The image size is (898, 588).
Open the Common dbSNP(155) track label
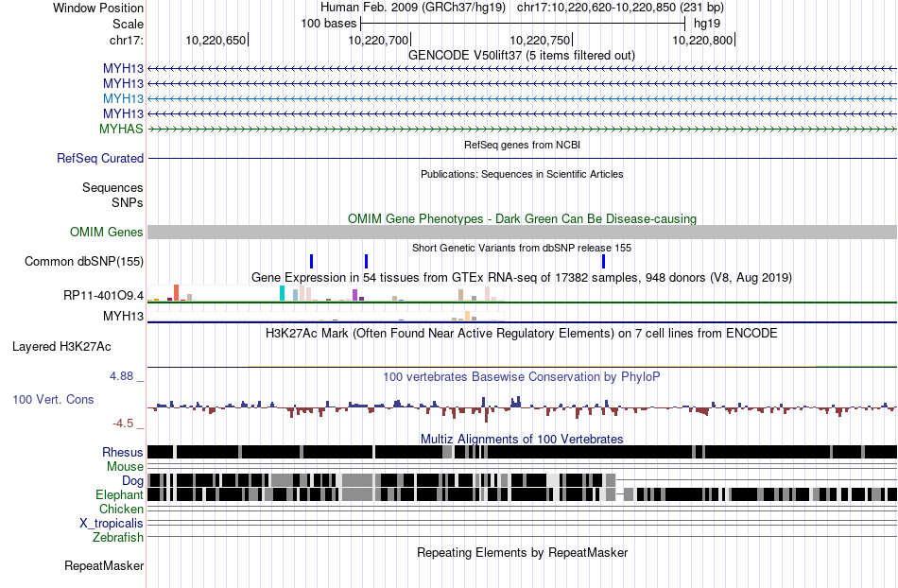tap(83, 261)
